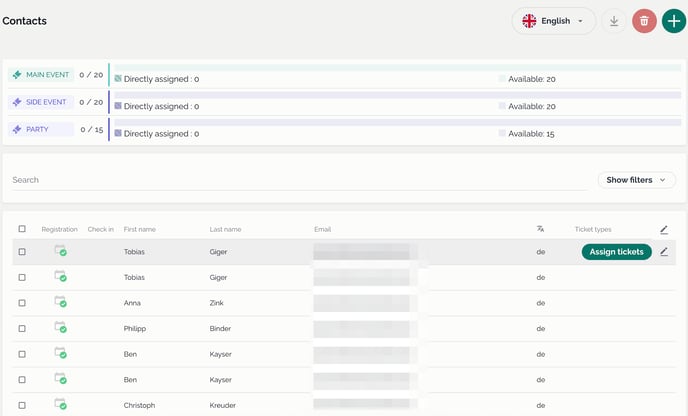Open the English language dropdown
This screenshot has width=688, height=416.
(554, 21)
